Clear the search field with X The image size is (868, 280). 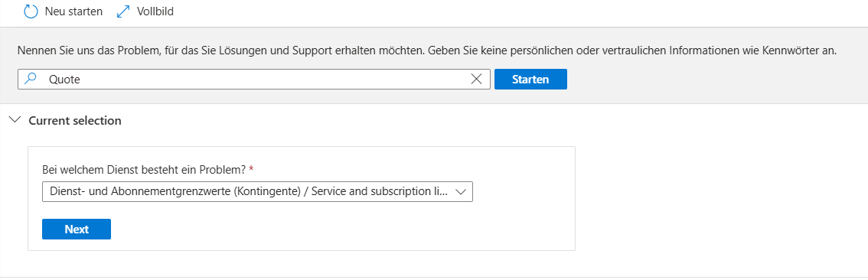click(476, 79)
